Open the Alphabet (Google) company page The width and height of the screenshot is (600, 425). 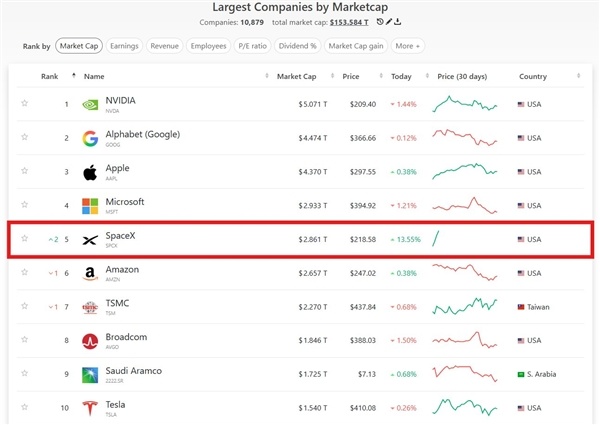pyautogui.click(x=143, y=134)
